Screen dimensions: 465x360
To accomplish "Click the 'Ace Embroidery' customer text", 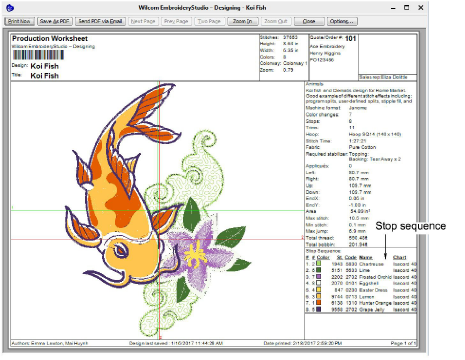I will click(x=327, y=46).
